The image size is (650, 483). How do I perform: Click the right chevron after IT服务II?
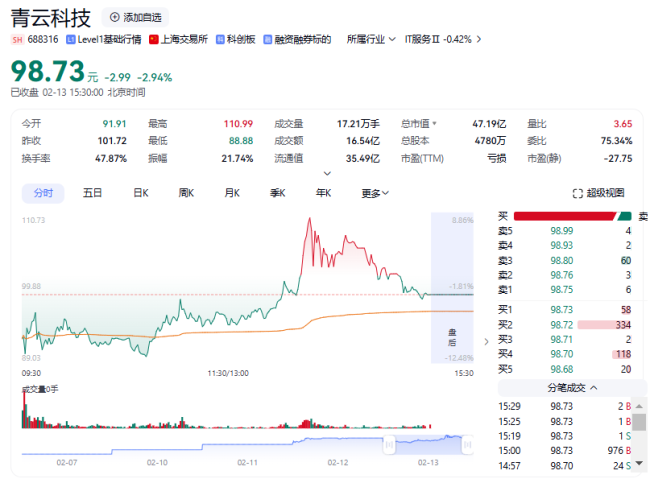479,39
